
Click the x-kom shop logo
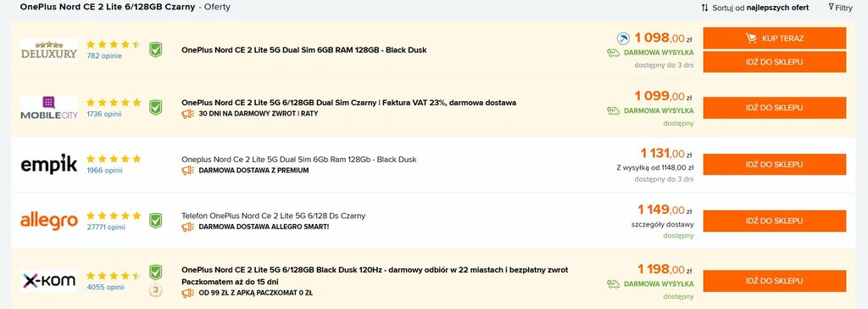click(x=48, y=281)
